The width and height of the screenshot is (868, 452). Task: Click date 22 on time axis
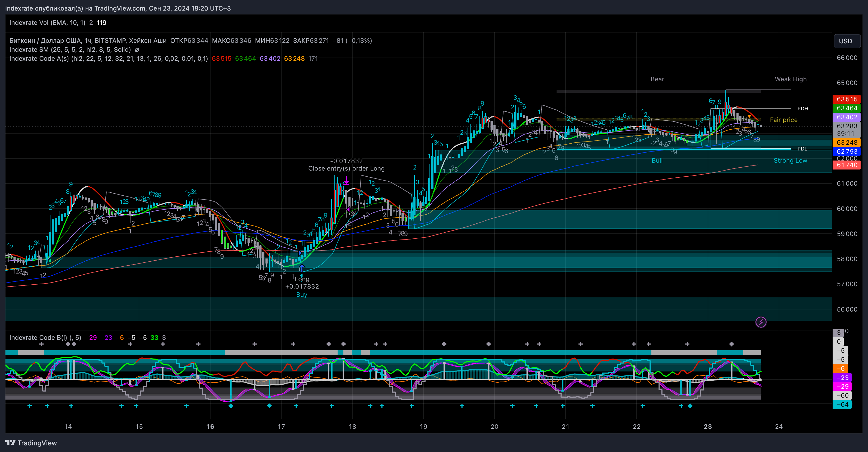(637, 426)
